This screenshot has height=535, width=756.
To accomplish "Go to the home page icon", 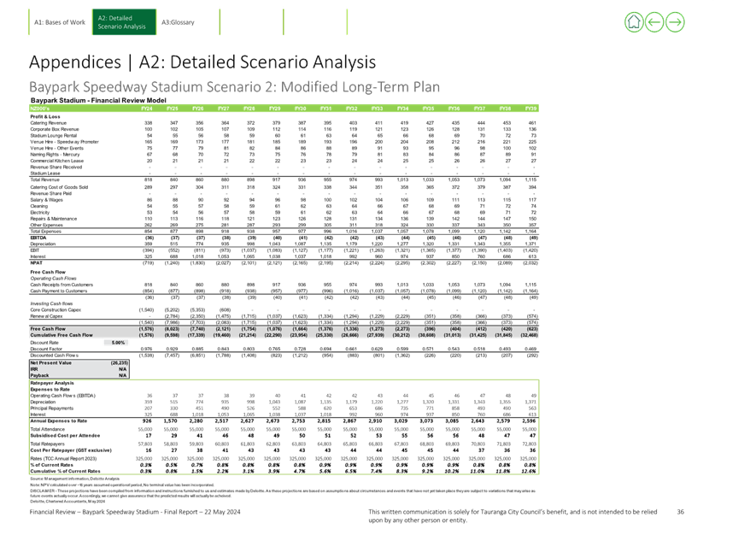I will point(634,22).
